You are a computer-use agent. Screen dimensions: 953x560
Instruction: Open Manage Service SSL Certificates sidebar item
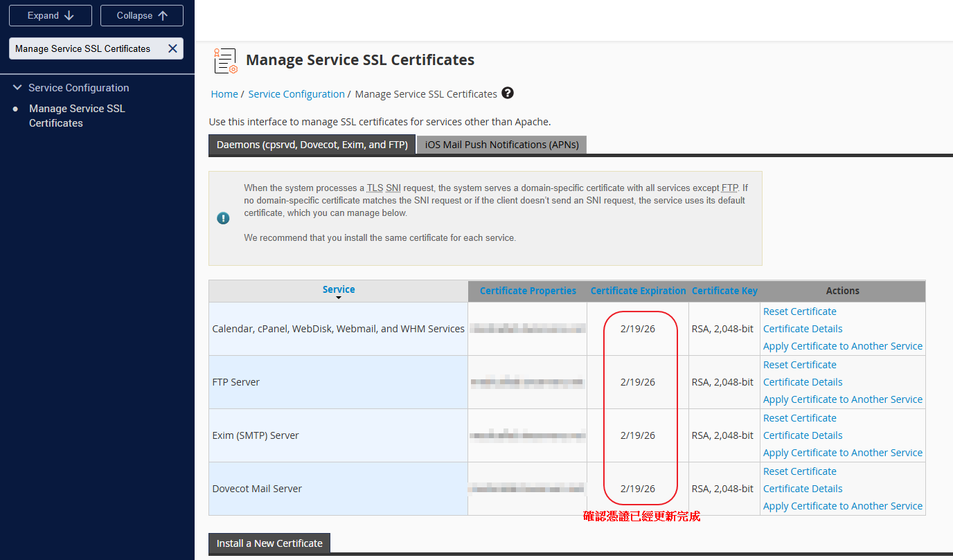76,116
